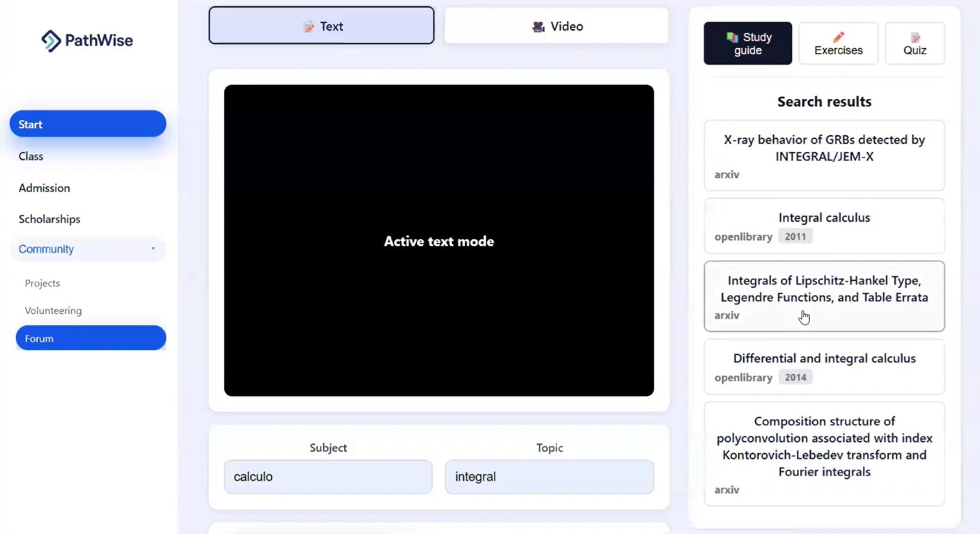Click the Topic field containing integral

549,477
